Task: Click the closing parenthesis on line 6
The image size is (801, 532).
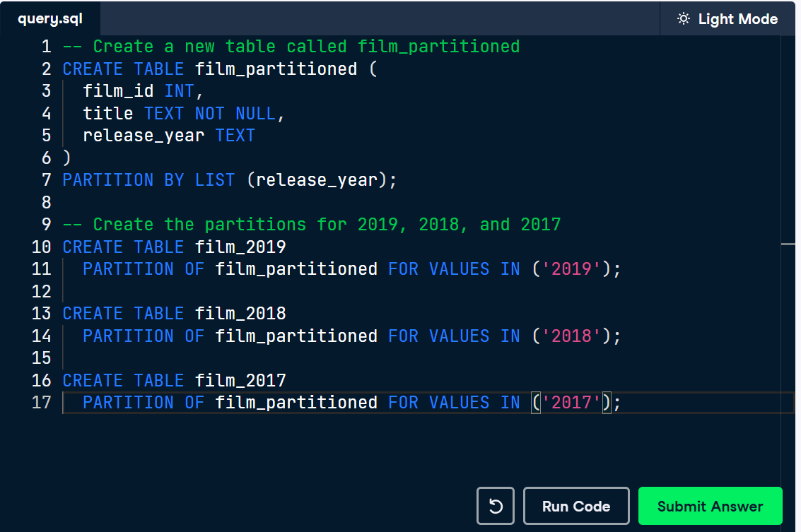Action: [x=66, y=158]
